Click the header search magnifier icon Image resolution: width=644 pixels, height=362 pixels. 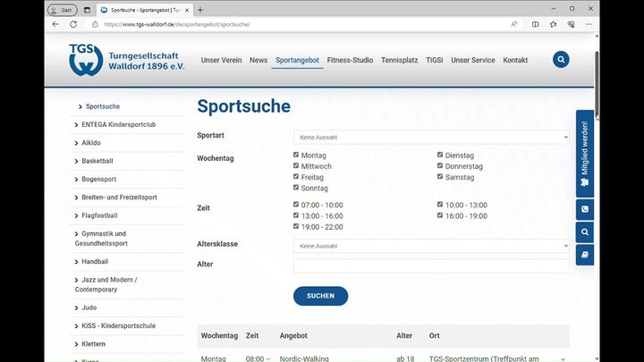(561, 60)
